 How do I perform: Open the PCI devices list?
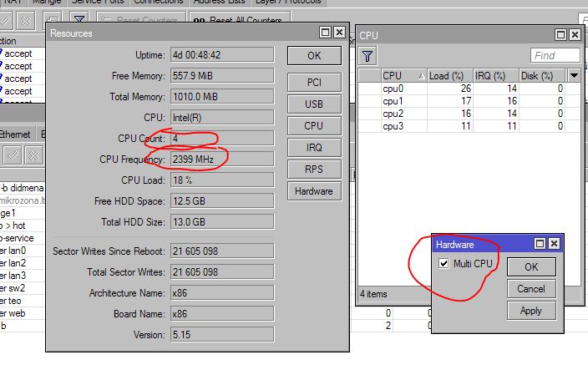(x=314, y=83)
